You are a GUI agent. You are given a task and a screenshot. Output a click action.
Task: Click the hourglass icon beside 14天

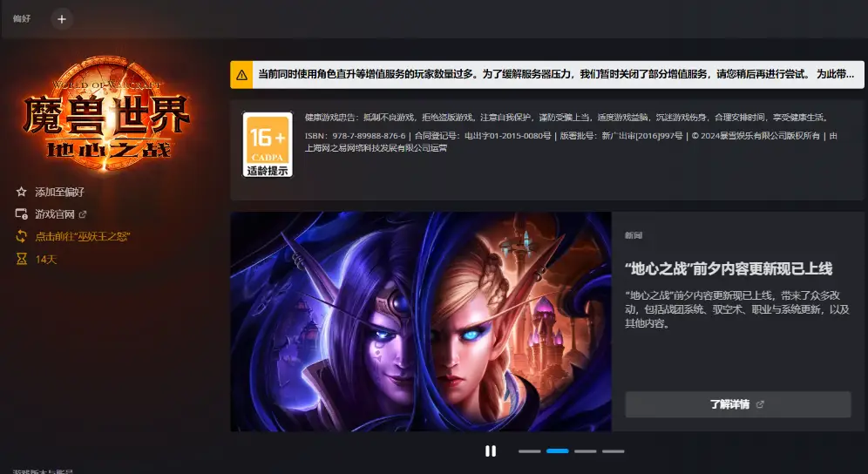21,259
